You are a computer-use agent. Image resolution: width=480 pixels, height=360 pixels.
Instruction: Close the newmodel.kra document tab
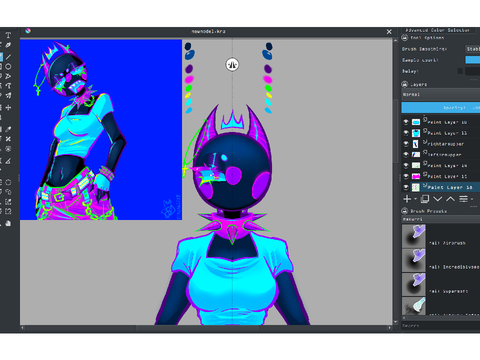click(389, 32)
